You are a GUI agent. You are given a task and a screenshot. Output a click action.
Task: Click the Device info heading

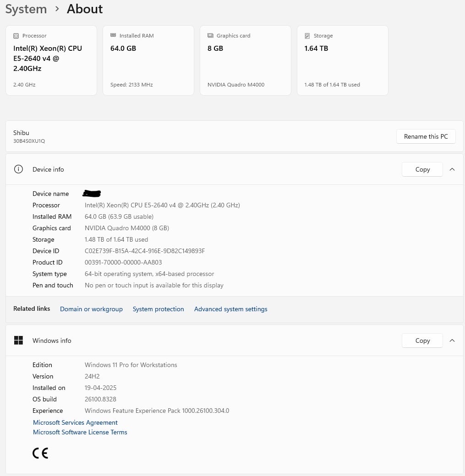pyautogui.click(x=48, y=169)
